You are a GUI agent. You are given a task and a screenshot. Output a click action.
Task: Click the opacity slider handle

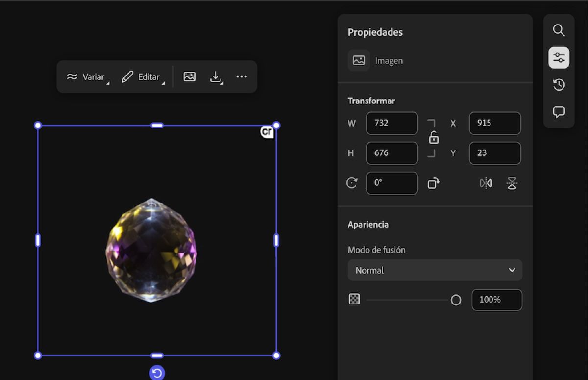[x=456, y=300]
